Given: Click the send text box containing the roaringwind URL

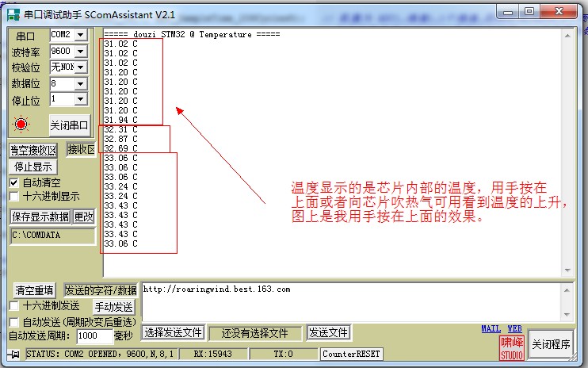Looking at the screenshot, I should (352, 302).
